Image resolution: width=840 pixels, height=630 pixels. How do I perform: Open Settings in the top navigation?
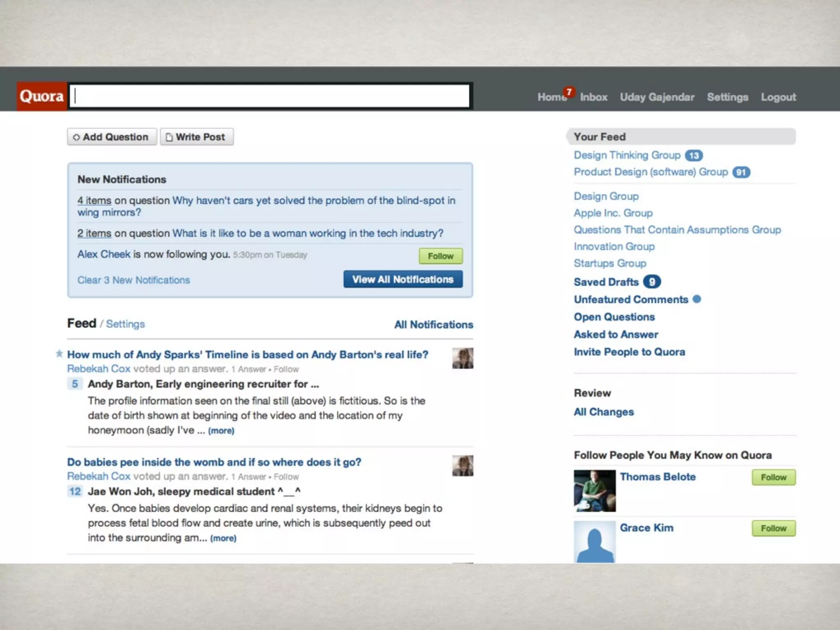coord(727,97)
